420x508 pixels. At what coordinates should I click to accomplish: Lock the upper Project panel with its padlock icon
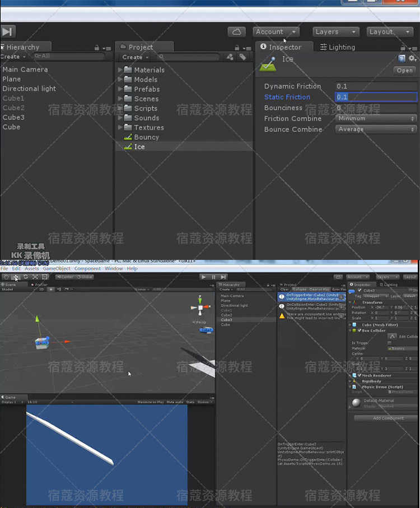pyautogui.click(x=237, y=48)
